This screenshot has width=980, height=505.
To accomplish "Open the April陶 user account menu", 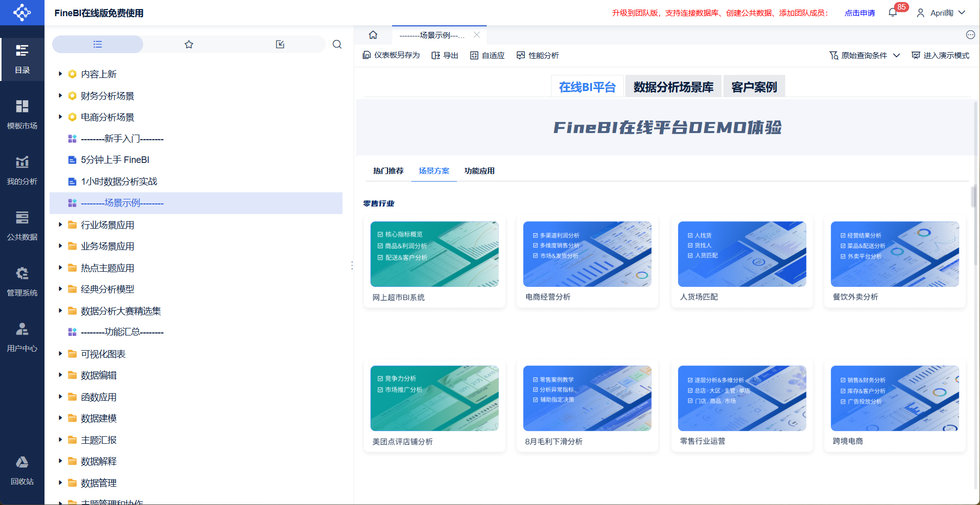I will point(941,13).
